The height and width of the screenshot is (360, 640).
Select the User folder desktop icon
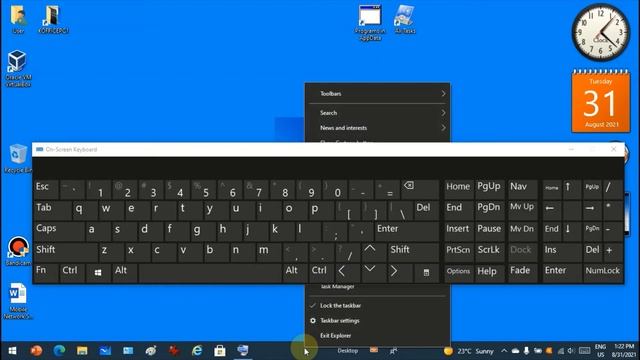pyautogui.click(x=18, y=19)
